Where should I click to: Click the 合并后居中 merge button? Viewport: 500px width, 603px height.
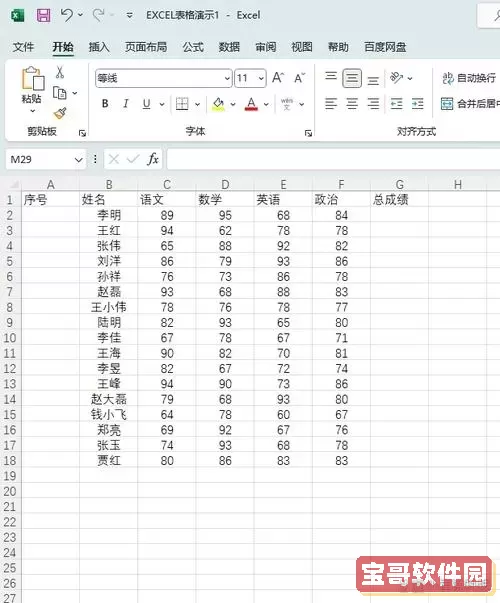tap(470, 103)
